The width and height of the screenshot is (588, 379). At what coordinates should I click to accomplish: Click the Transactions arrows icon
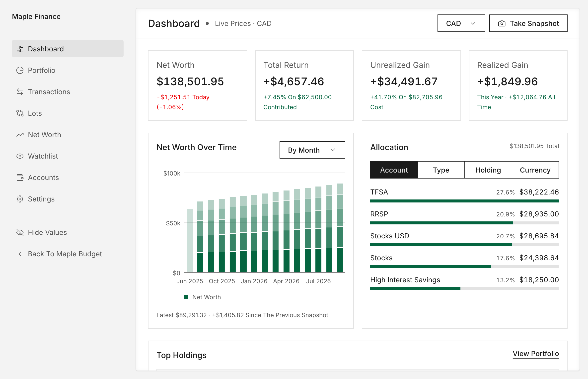(x=20, y=92)
